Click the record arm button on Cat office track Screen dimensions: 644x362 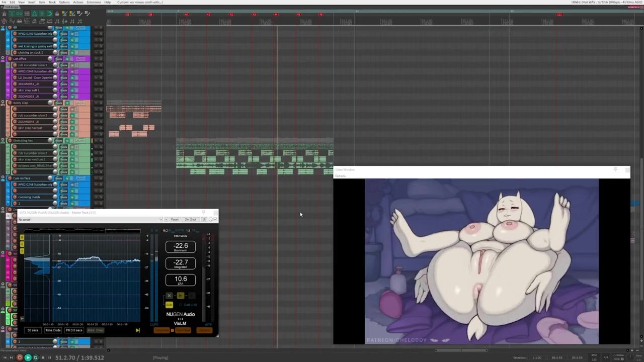[x=9, y=59]
